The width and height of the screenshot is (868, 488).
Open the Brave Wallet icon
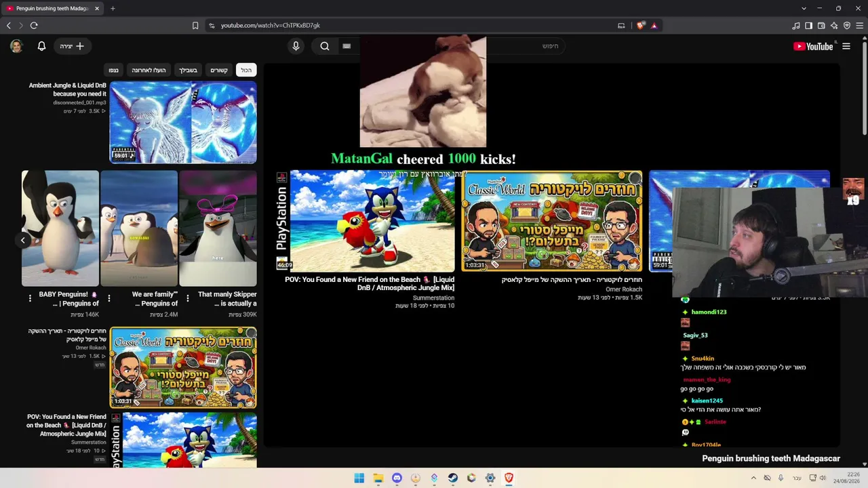point(821,26)
